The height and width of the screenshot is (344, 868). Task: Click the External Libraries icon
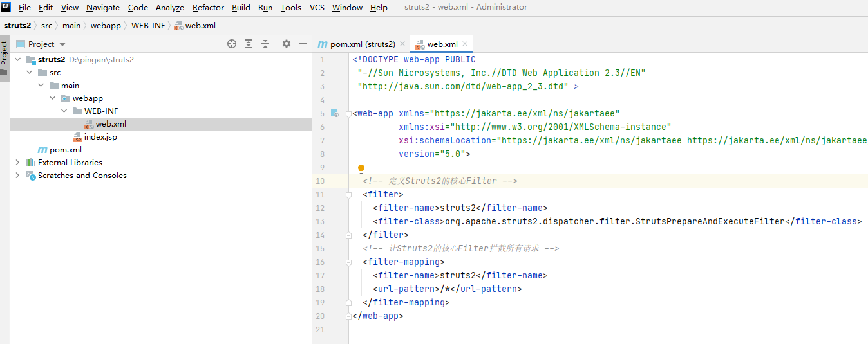click(x=31, y=163)
